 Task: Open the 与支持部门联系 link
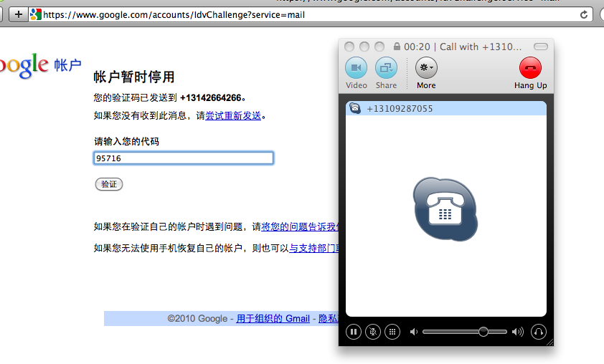pyautogui.click(x=313, y=248)
